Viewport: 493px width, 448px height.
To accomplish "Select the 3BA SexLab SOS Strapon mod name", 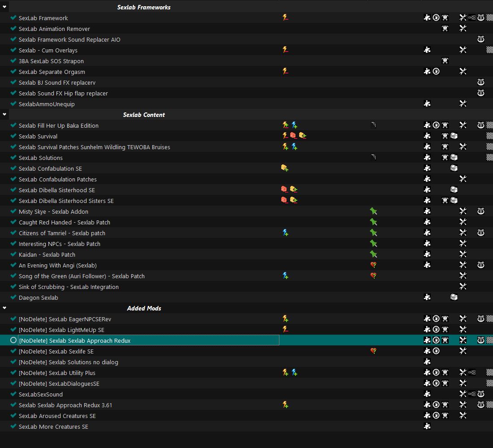I will [x=51, y=61].
